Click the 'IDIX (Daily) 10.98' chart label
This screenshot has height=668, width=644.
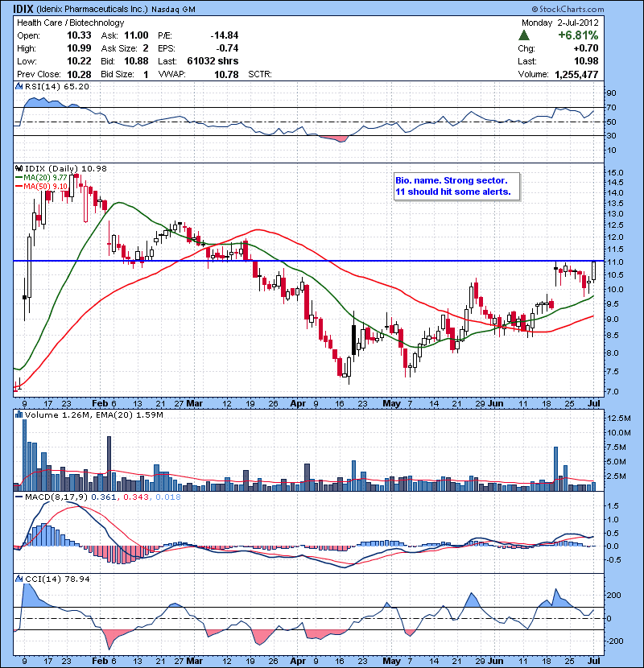point(66,168)
